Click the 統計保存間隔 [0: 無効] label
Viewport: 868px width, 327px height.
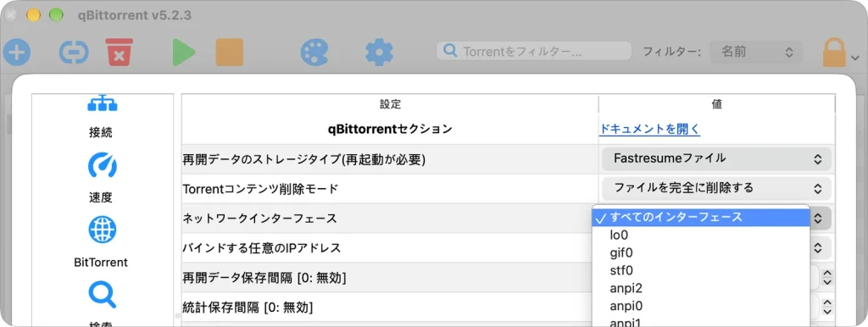pos(248,307)
